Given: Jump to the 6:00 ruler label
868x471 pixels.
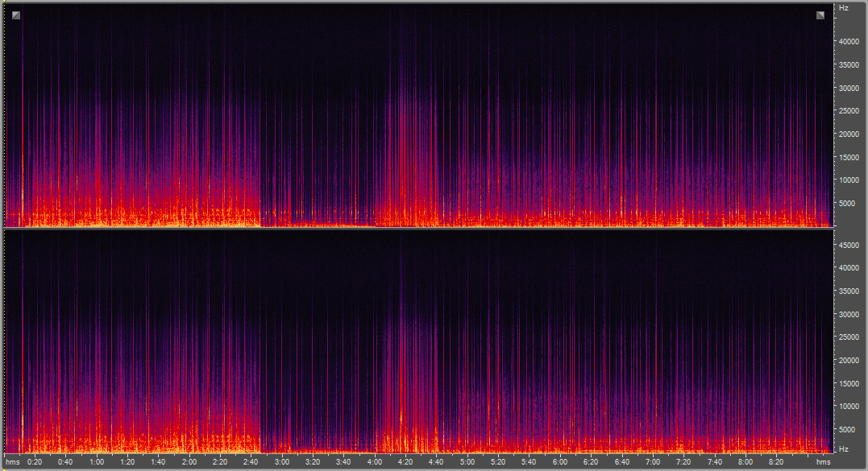Looking at the screenshot, I should tap(560, 462).
